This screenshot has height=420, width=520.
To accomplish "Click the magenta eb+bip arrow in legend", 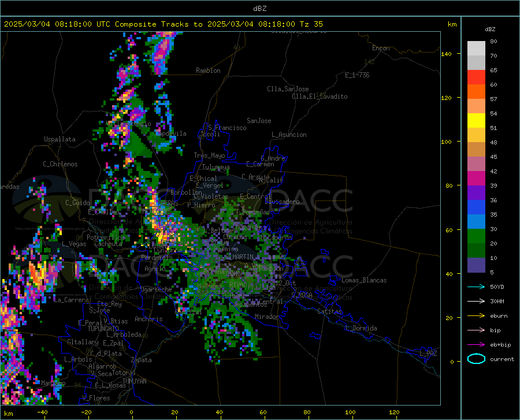I will 476,345.
